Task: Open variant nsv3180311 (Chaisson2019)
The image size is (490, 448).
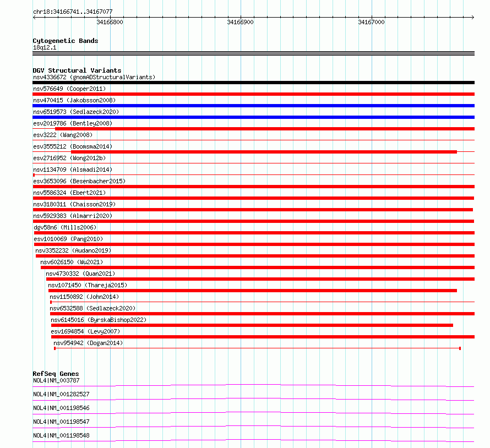Action: pos(74,204)
